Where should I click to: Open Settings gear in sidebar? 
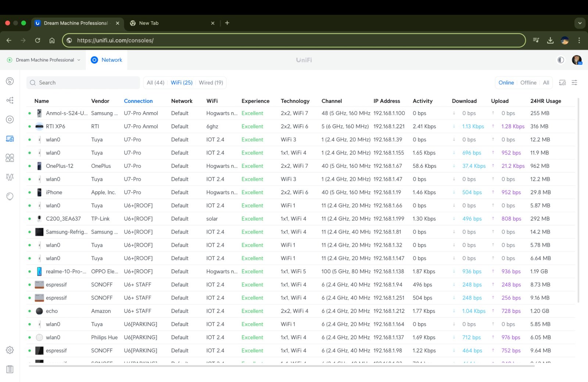10,350
